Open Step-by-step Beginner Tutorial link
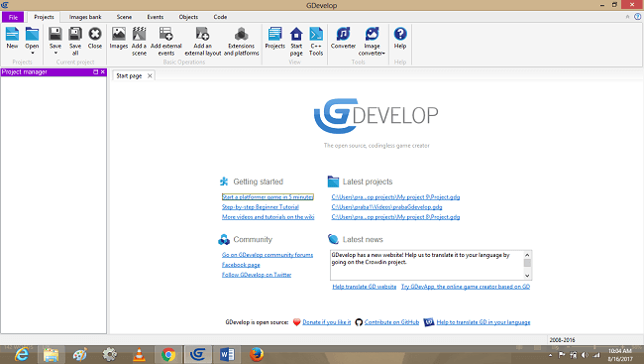 tap(261, 207)
